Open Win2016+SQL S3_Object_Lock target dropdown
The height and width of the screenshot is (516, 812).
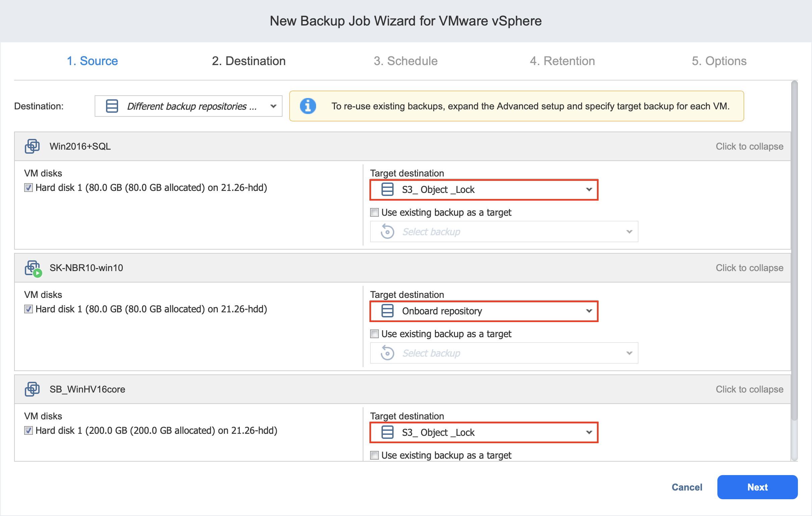coord(484,190)
